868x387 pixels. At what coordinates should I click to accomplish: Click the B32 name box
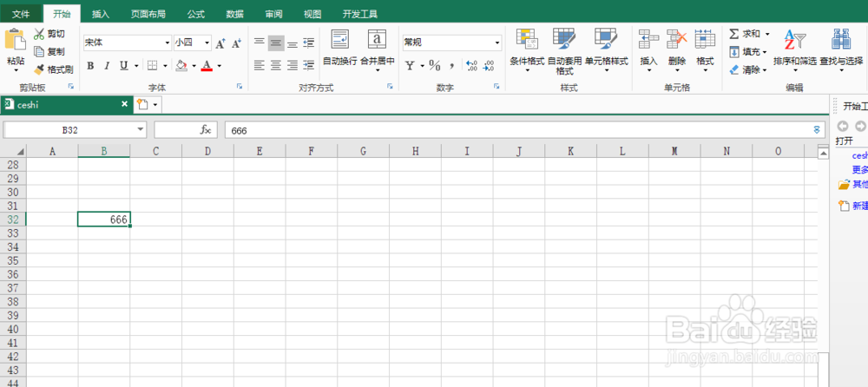click(x=74, y=130)
